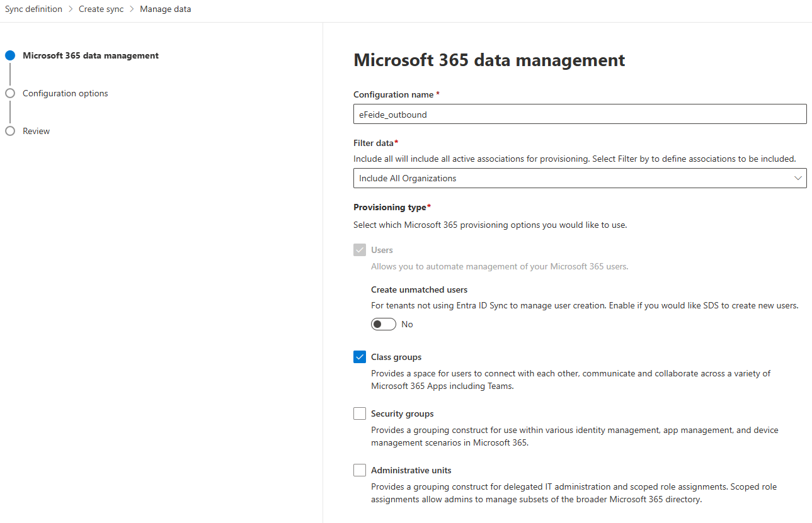Image resolution: width=812 pixels, height=523 pixels.
Task: Open the Filter data dropdown
Action: tap(580, 178)
